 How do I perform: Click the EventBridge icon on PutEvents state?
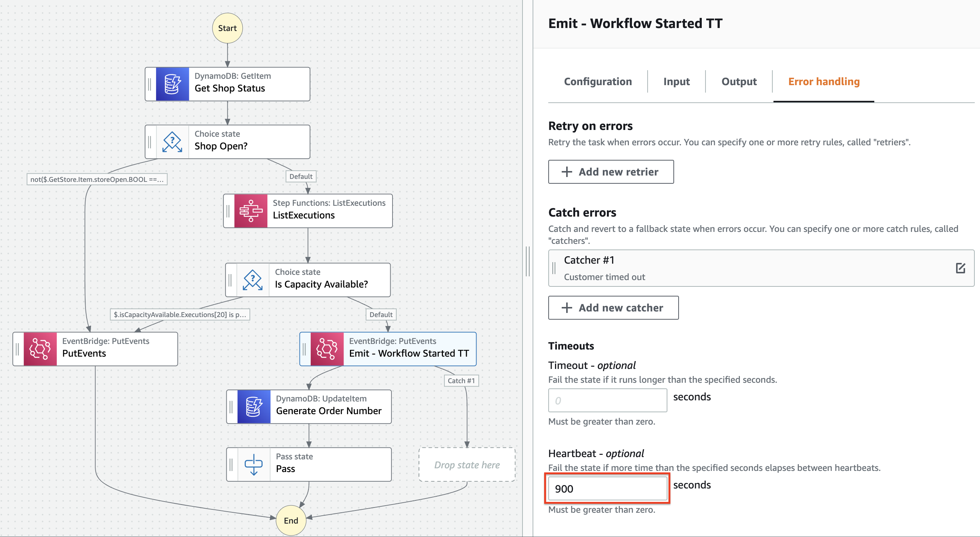(x=40, y=349)
